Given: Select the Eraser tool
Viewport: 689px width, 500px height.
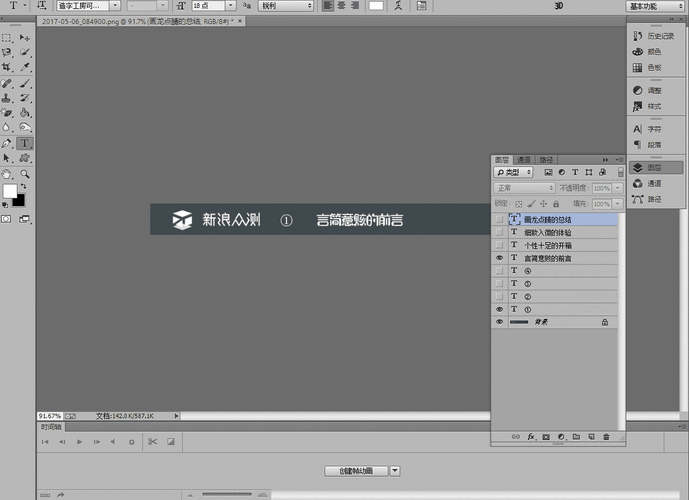Looking at the screenshot, I should 7,113.
